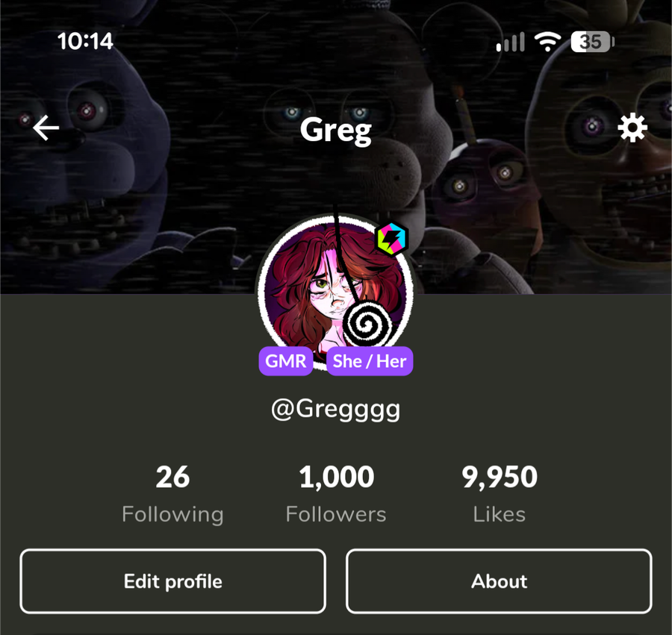672x635 pixels.
Task: Tap the hexagonal lightning bolt badge
Action: click(391, 239)
